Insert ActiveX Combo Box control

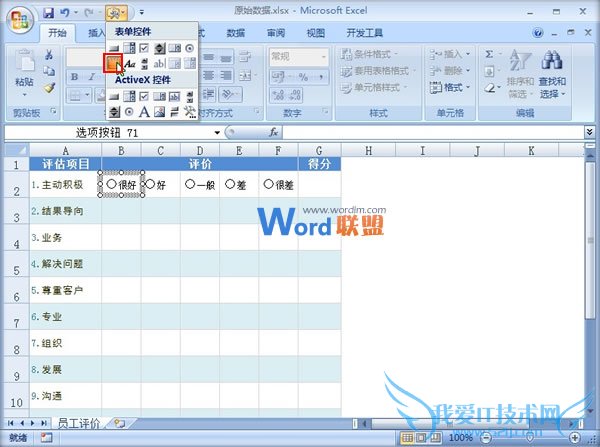[x=129, y=96]
